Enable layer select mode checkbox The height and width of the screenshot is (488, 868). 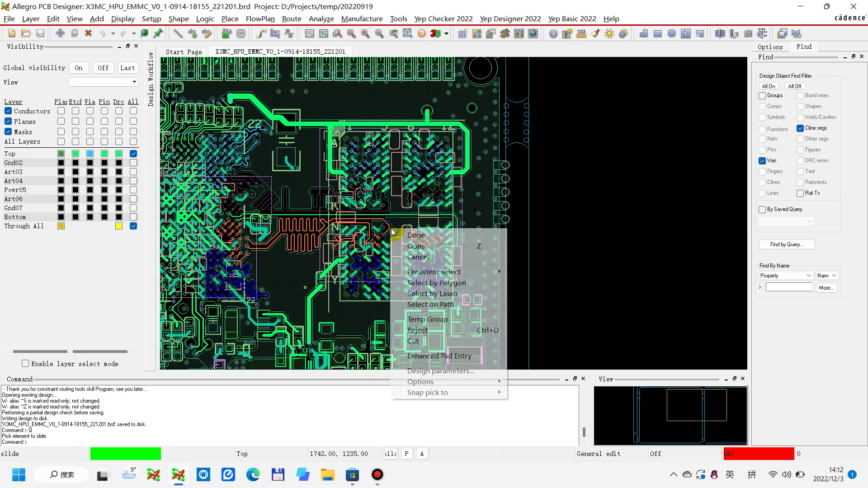click(25, 364)
